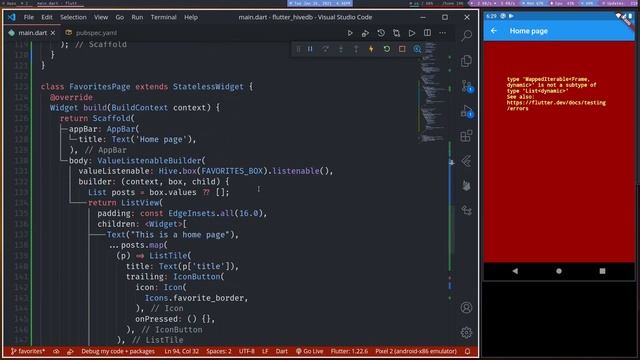Split the editor to the right

point(427,33)
